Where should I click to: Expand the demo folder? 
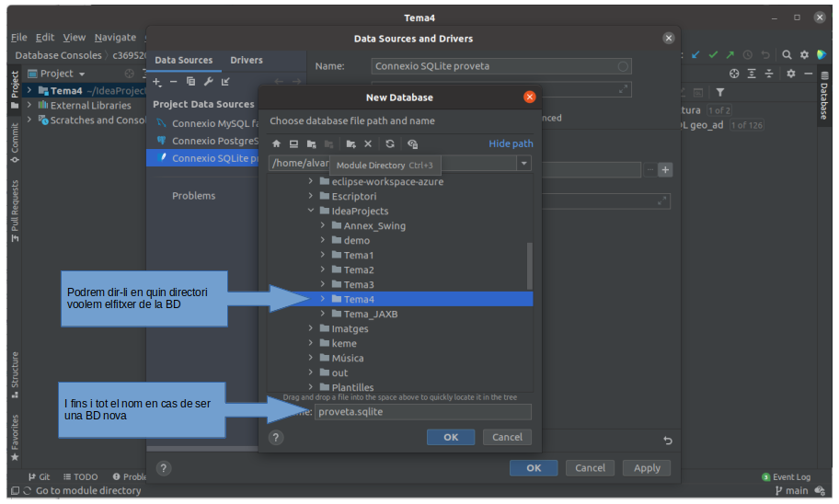(x=323, y=240)
